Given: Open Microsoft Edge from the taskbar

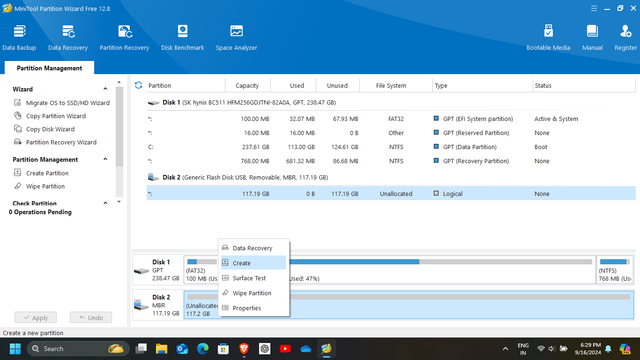Looking at the screenshot, I should (x=203, y=349).
